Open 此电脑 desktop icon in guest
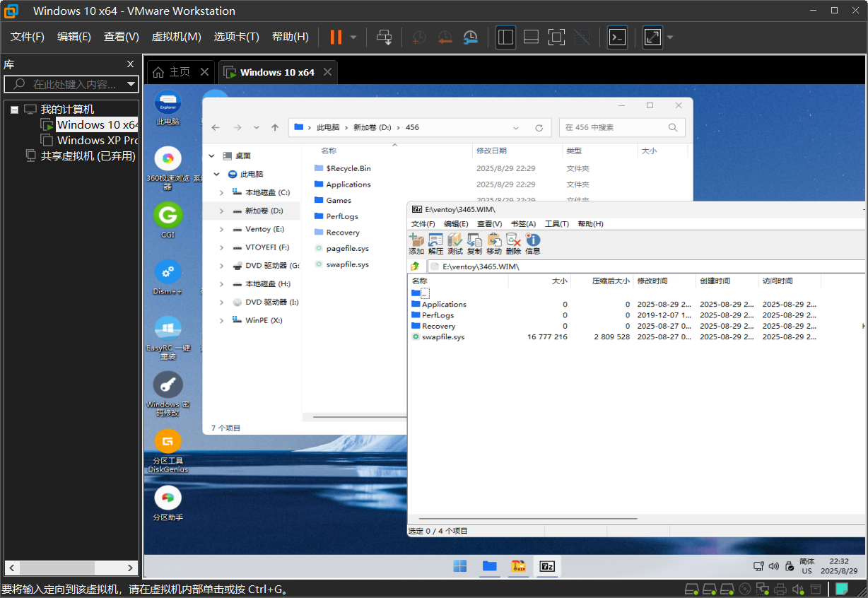Image resolution: width=868 pixels, height=598 pixels. [x=168, y=107]
